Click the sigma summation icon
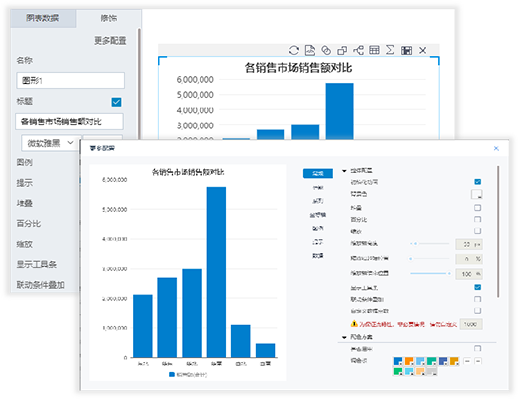Image resolution: width=520 pixels, height=399 pixels. (390, 50)
